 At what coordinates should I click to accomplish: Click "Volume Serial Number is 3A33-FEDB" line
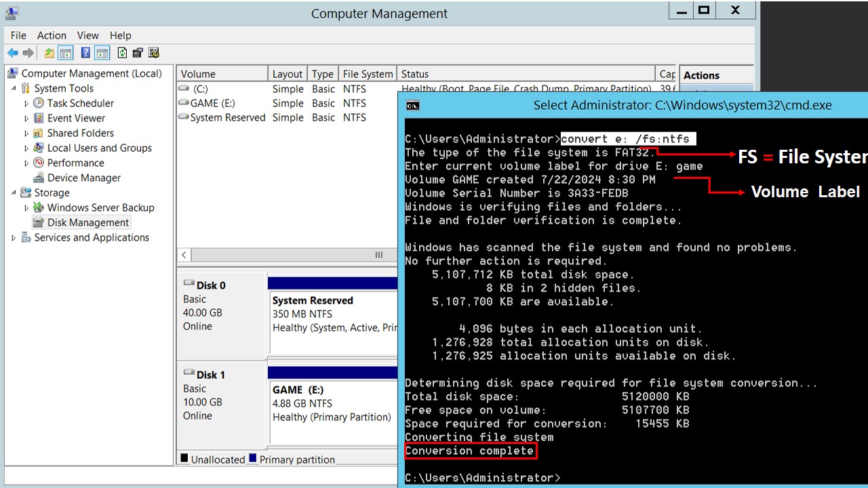pyautogui.click(x=517, y=193)
